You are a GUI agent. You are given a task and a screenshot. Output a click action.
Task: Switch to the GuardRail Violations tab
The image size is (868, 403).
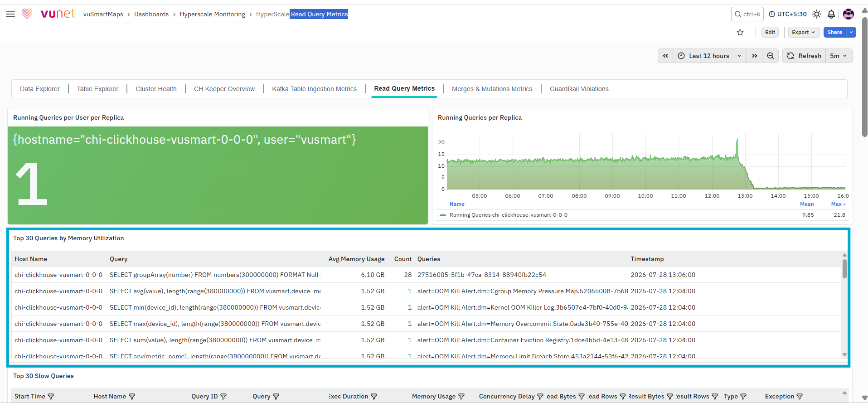pyautogui.click(x=579, y=89)
